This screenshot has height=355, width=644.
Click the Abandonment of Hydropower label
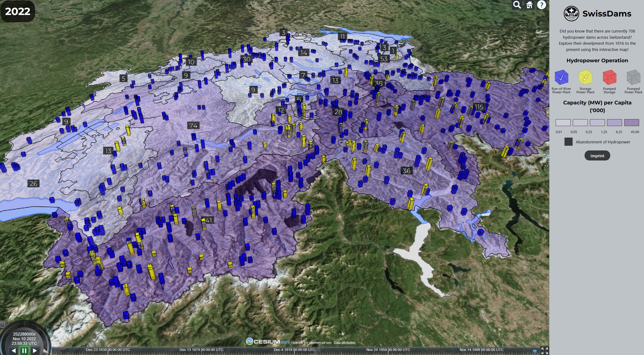[603, 142]
